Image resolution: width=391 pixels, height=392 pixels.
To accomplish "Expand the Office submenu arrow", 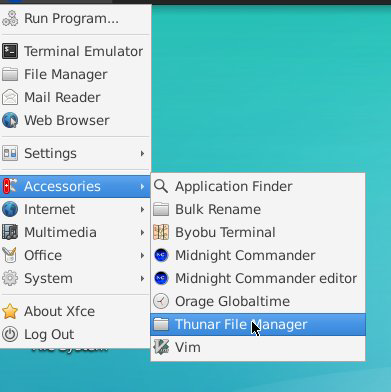I will coord(142,255).
